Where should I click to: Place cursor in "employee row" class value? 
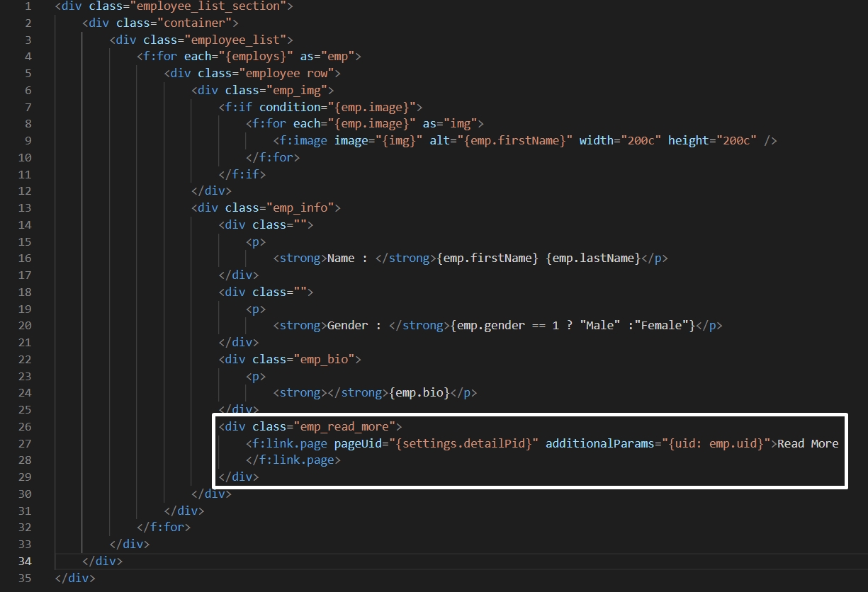(x=291, y=74)
